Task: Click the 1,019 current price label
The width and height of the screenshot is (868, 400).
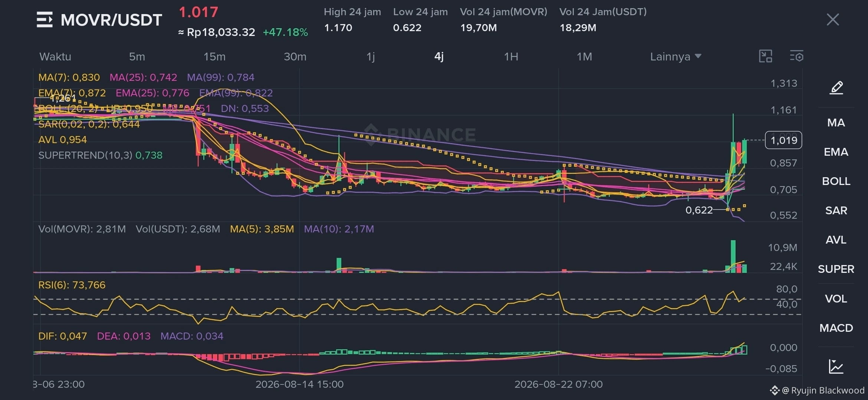Action: [x=783, y=140]
